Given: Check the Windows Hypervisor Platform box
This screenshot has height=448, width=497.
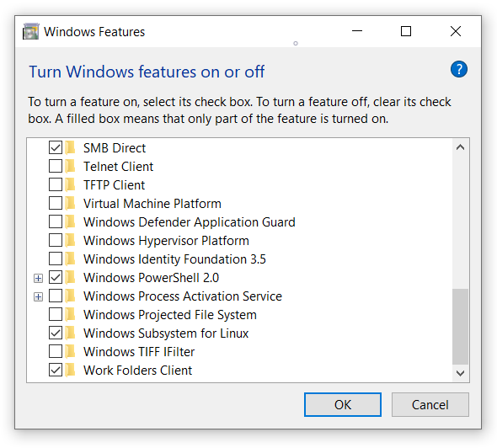Looking at the screenshot, I should 56,240.
